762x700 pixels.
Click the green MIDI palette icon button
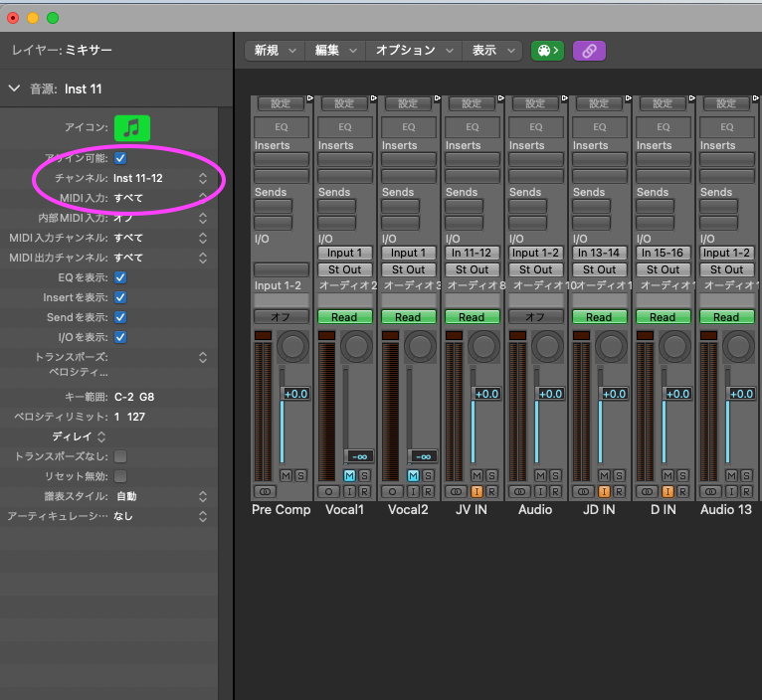coord(547,51)
